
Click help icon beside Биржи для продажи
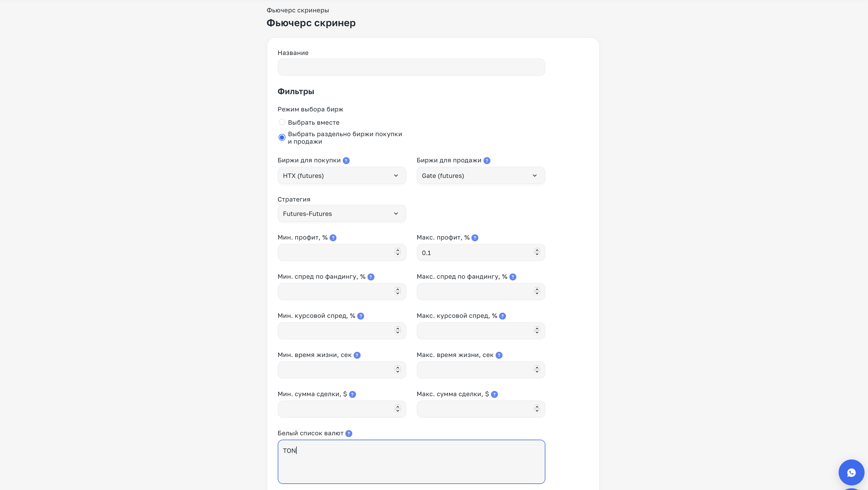(487, 161)
